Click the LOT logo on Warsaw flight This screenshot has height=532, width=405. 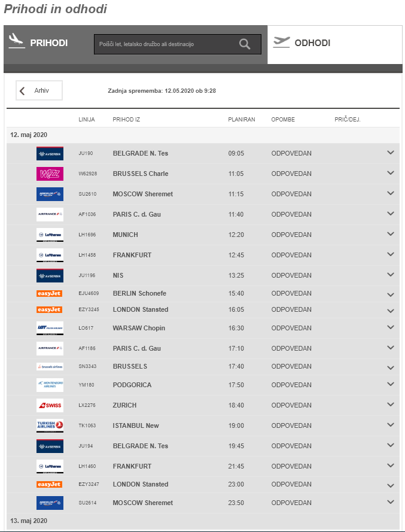click(50, 328)
